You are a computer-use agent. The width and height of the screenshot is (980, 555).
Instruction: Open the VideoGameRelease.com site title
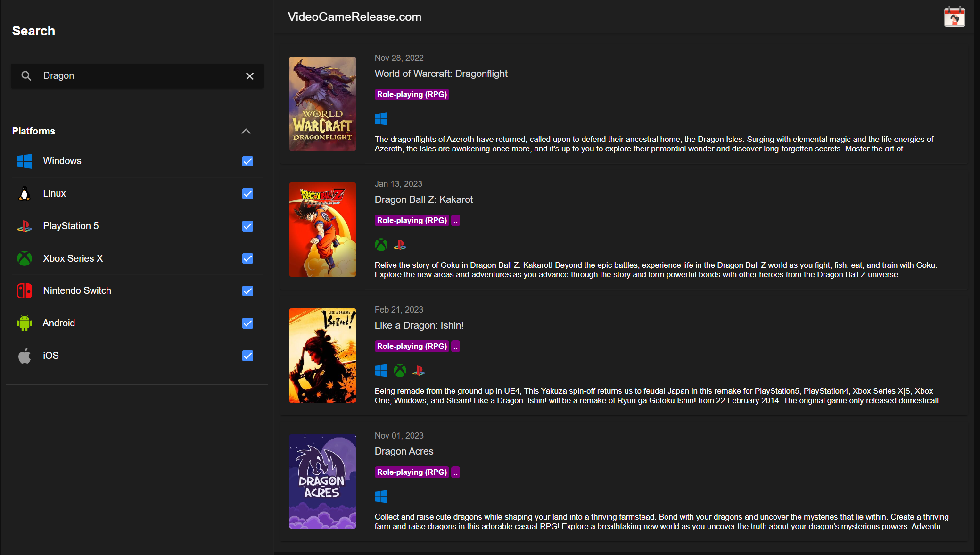354,17
